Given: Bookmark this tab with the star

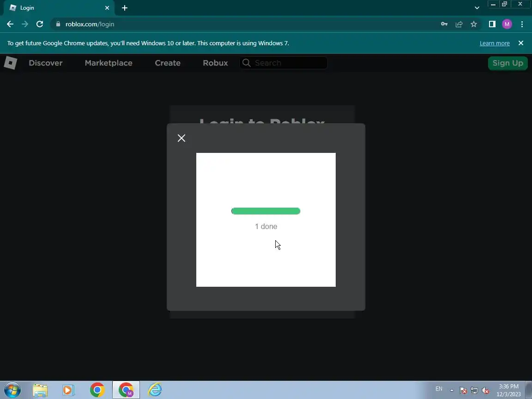Looking at the screenshot, I should coord(474,24).
